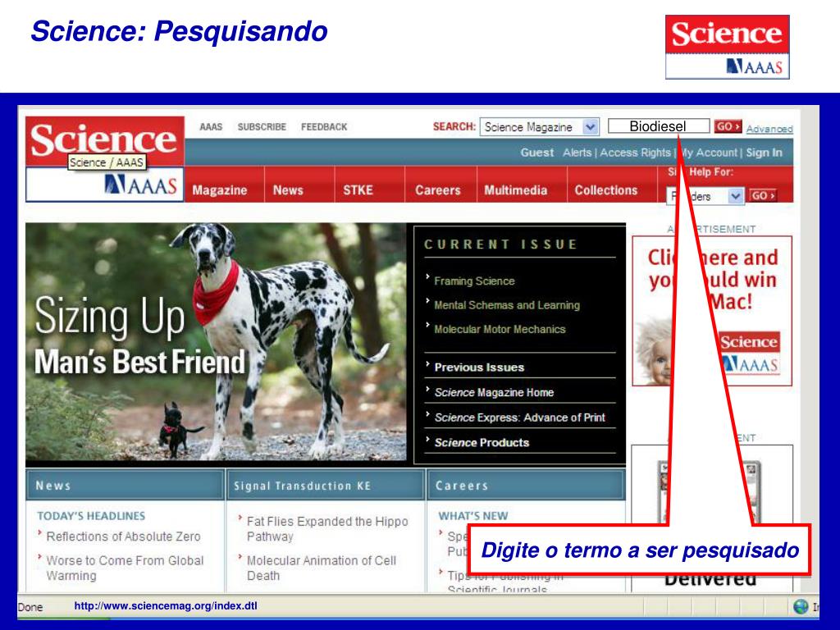
Task: Click the GO button under Site Help For
Action: (763, 195)
